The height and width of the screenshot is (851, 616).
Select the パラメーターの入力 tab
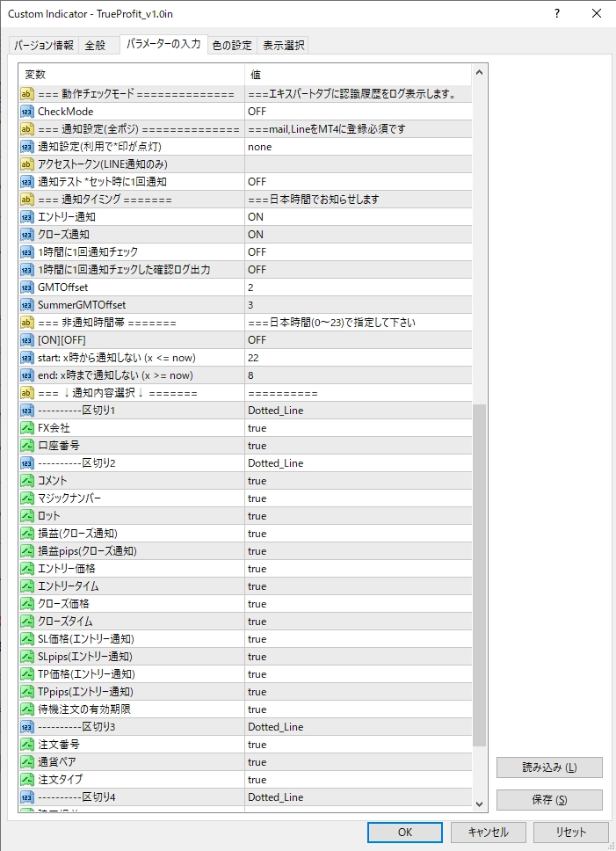(163, 44)
